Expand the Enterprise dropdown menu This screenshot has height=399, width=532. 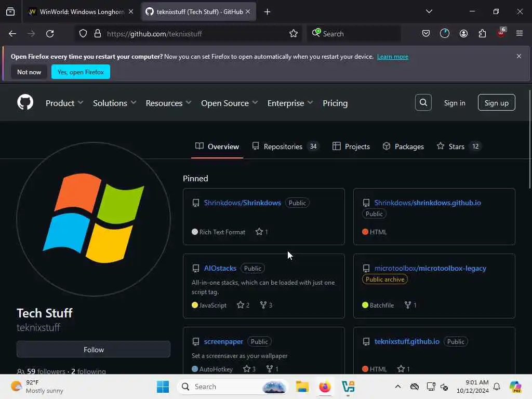tap(290, 103)
